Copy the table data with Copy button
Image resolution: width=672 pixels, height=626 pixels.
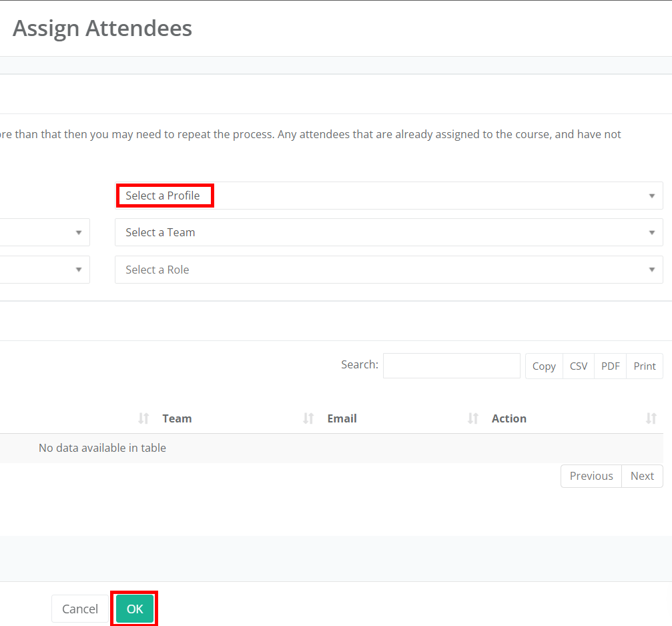point(544,366)
